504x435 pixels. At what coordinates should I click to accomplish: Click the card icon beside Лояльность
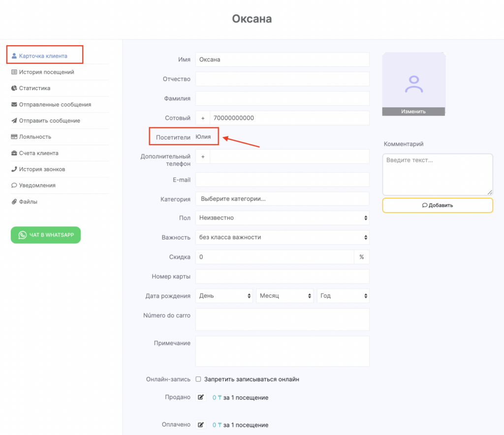click(x=14, y=137)
